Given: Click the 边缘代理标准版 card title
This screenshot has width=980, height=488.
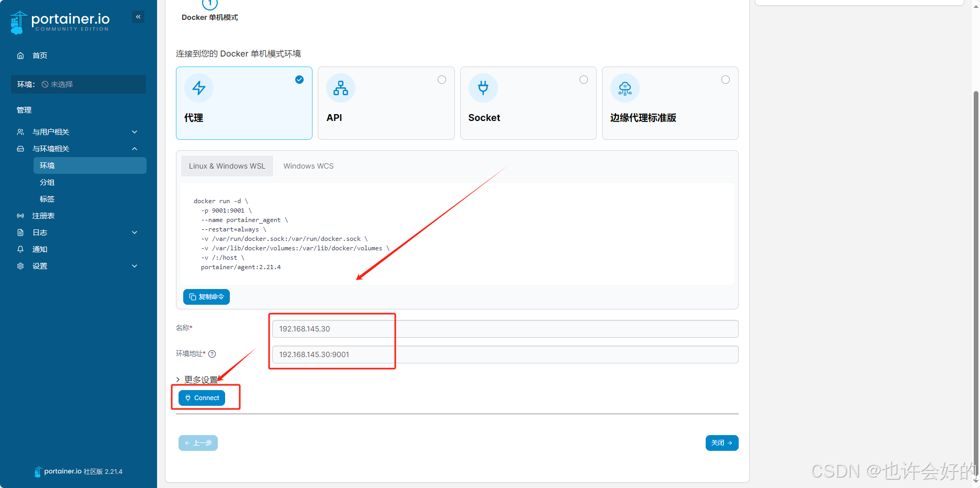Looking at the screenshot, I should click(643, 118).
